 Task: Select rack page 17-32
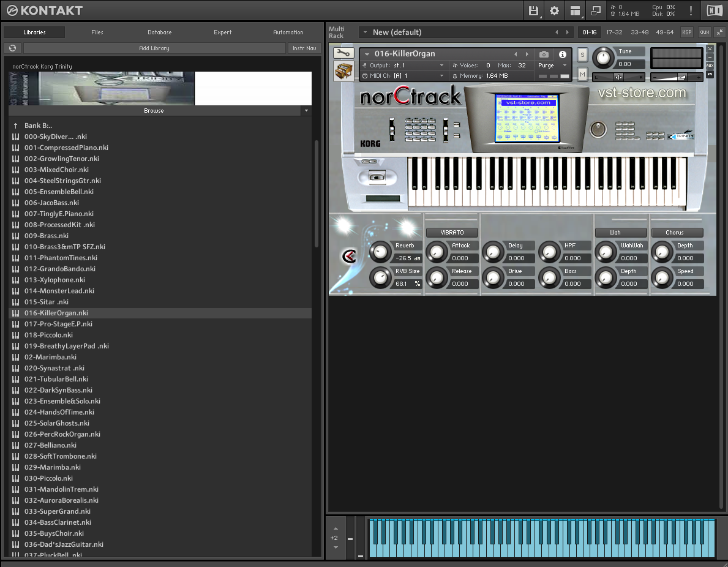[x=614, y=32]
